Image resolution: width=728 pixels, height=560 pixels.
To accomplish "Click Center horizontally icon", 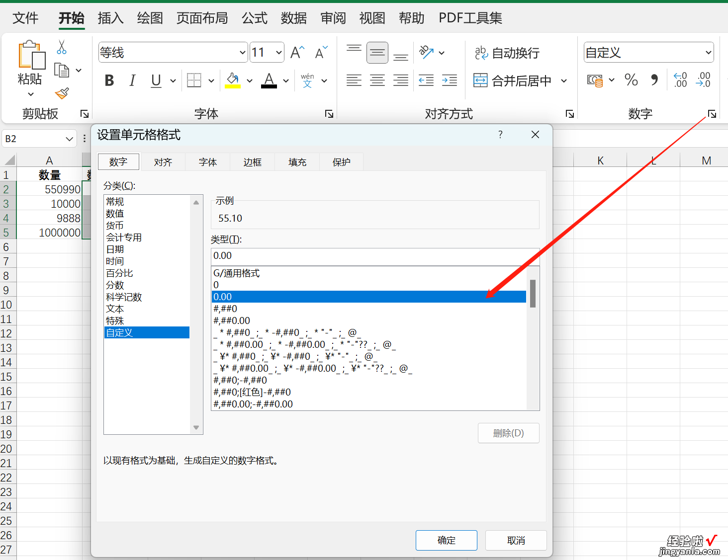I will [377, 80].
